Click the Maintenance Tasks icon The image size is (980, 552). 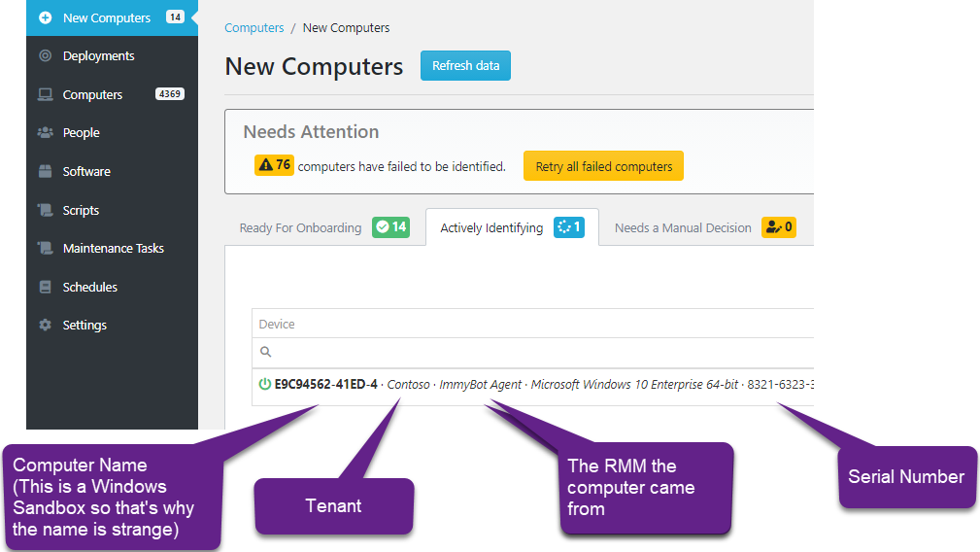(45, 249)
